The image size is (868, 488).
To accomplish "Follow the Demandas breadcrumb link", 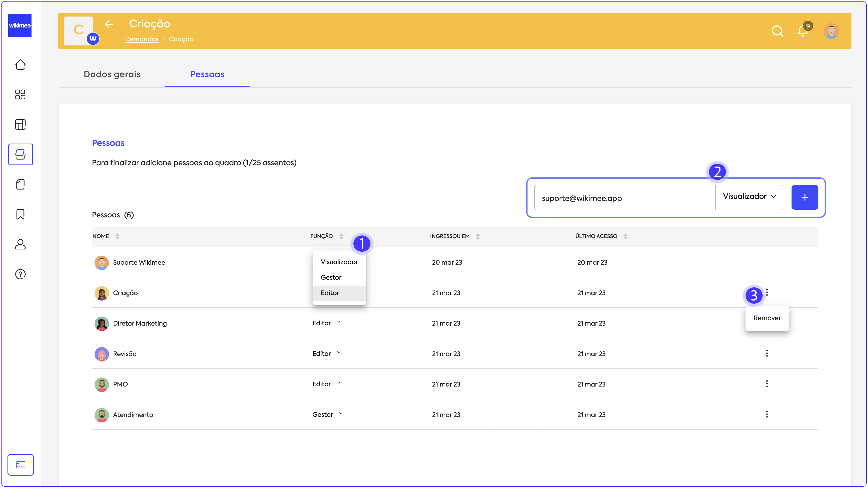I will click(x=142, y=39).
